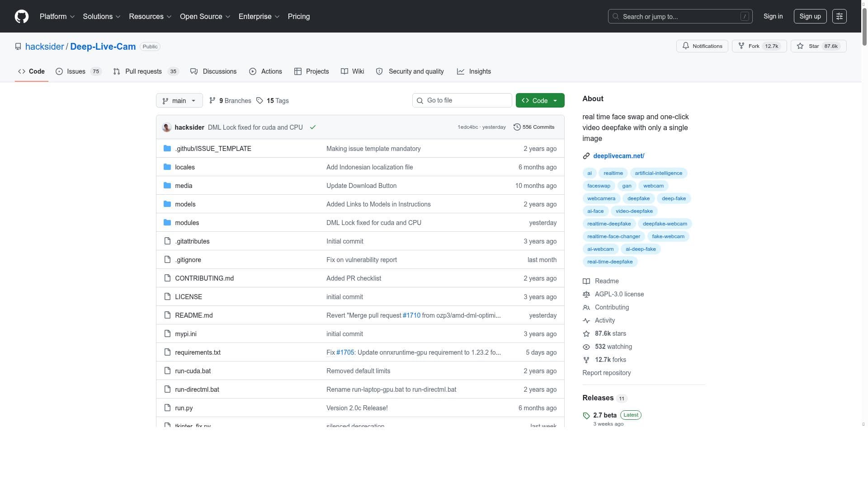Click the realtime-deepfake topic tag
The width and height of the screenshot is (868, 488).
(x=609, y=224)
